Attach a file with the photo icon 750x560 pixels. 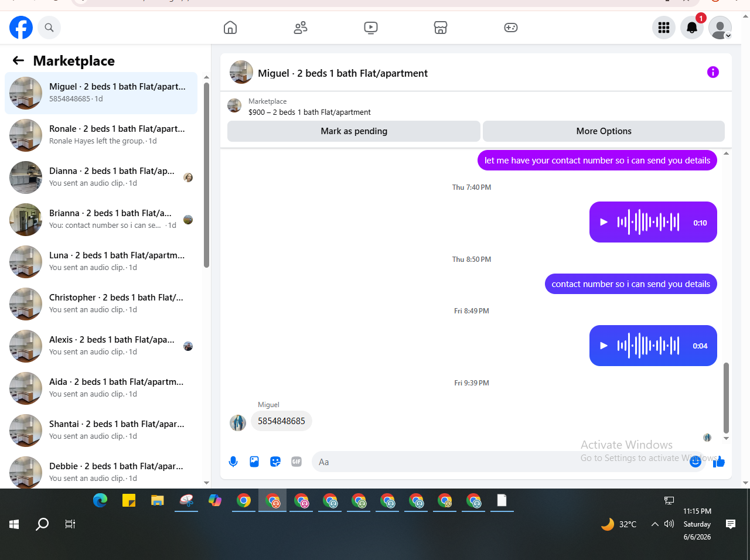point(254,462)
